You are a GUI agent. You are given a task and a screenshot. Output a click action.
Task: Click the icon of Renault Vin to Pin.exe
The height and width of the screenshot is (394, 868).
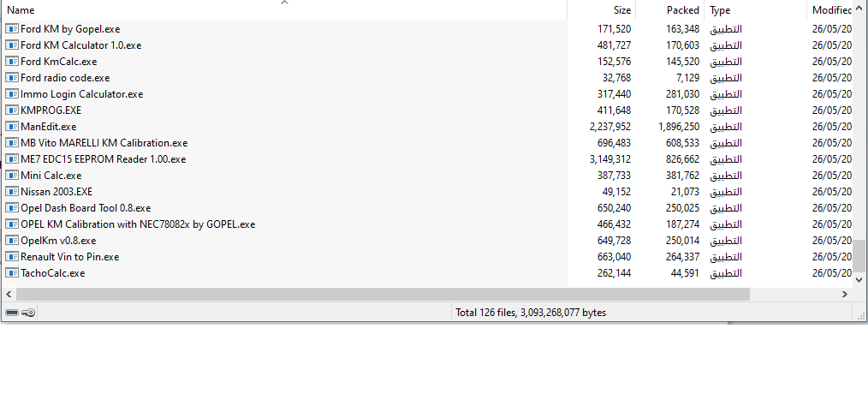[x=12, y=257]
